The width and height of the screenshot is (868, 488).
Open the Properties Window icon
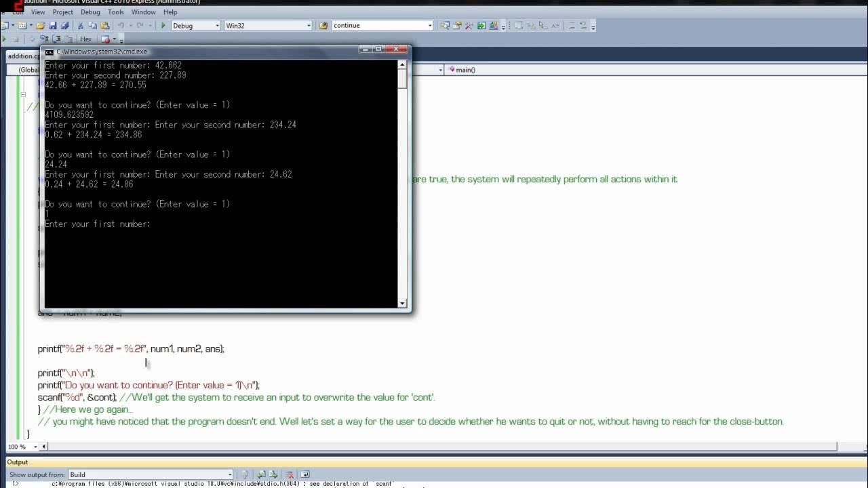pos(457,26)
